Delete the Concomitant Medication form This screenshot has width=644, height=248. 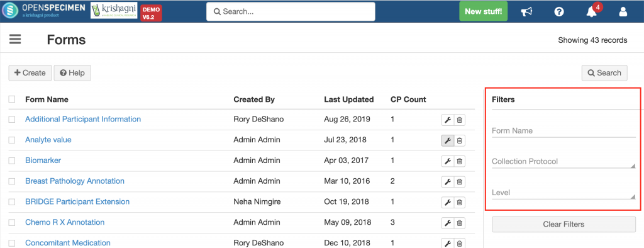click(460, 243)
